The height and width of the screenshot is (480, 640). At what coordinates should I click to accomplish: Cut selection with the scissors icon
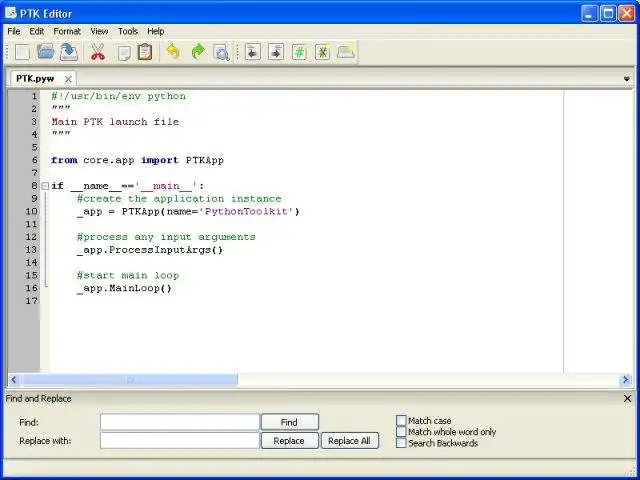[x=98, y=52]
